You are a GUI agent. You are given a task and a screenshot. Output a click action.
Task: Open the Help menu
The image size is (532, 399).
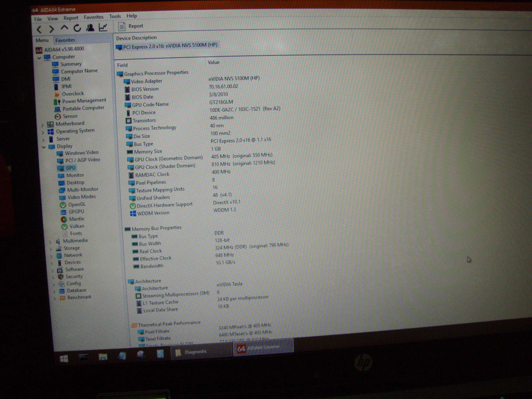132,16
